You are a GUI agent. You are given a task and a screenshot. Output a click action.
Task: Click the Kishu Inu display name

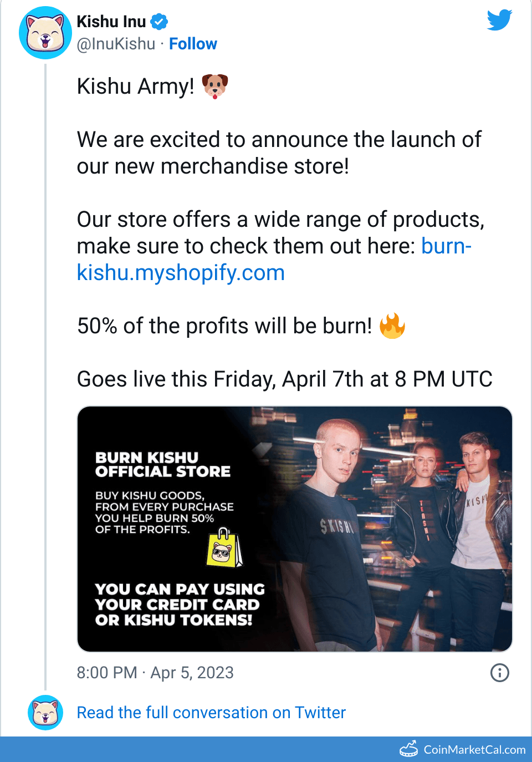[111, 22]
